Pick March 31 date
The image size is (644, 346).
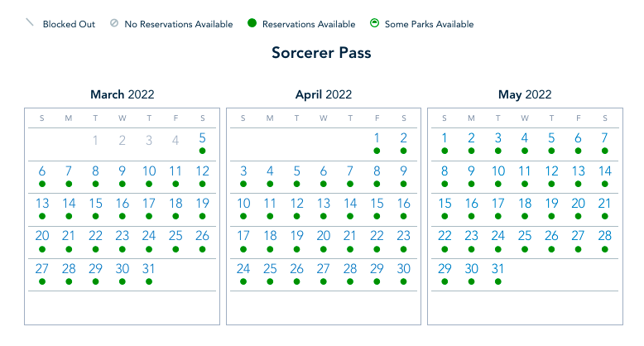point(149,268)
